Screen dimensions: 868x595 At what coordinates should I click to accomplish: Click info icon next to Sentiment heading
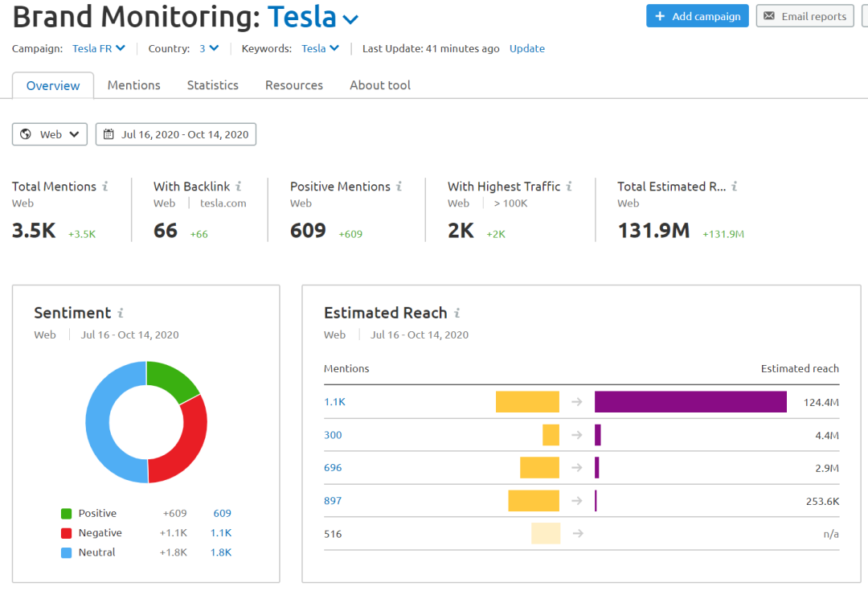coord(121,314)
